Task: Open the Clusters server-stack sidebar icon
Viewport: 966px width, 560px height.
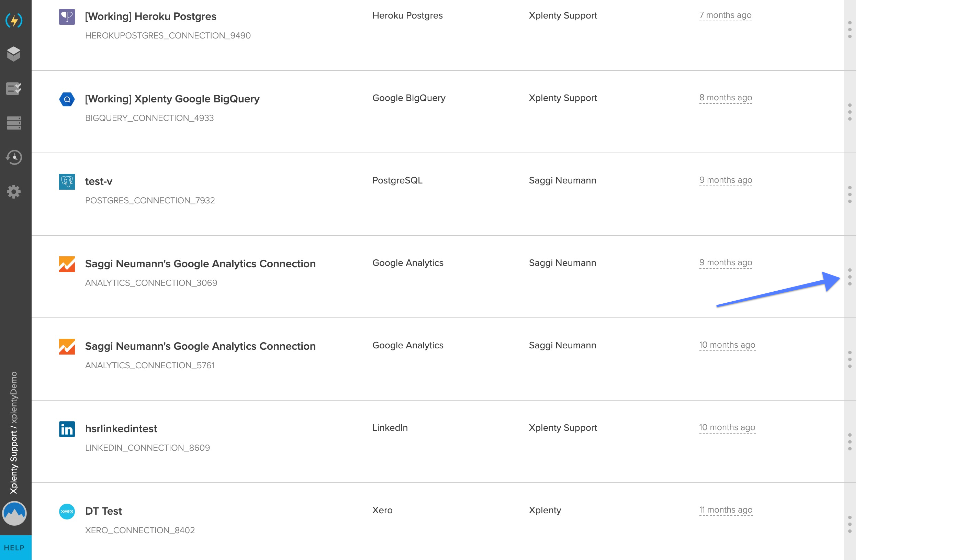Action: coord(14,123)
